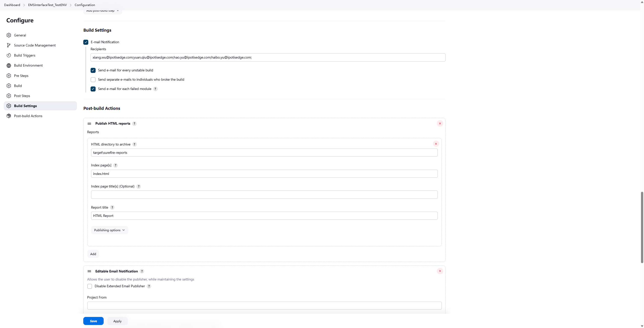Click the Report title input field
This screenshot has height=328, width=644.
click(264, 216)
